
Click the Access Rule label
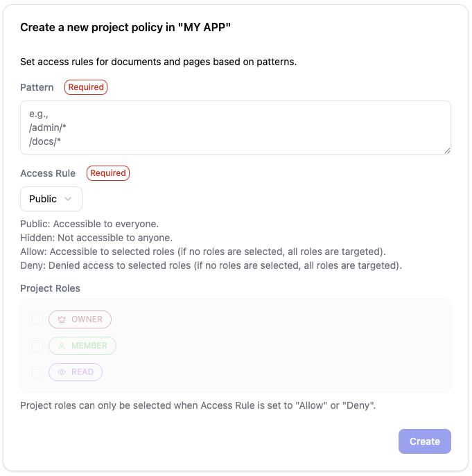coord(48,173)
